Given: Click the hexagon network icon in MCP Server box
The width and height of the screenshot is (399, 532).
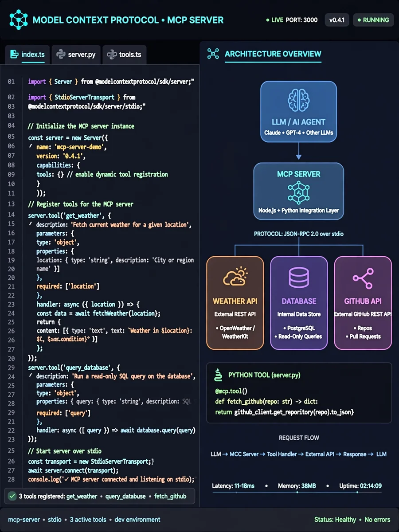Looking at the screenshot, I should (298, 192).
